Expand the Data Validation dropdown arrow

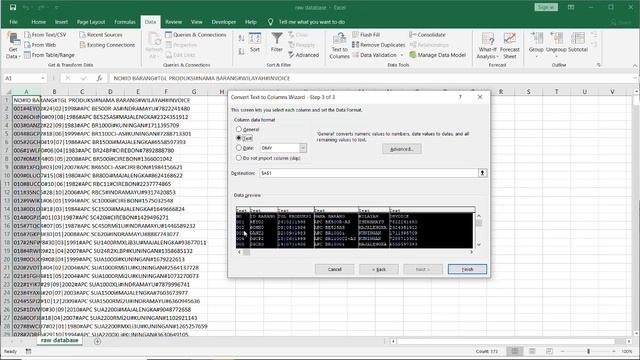tap(402, 55)
